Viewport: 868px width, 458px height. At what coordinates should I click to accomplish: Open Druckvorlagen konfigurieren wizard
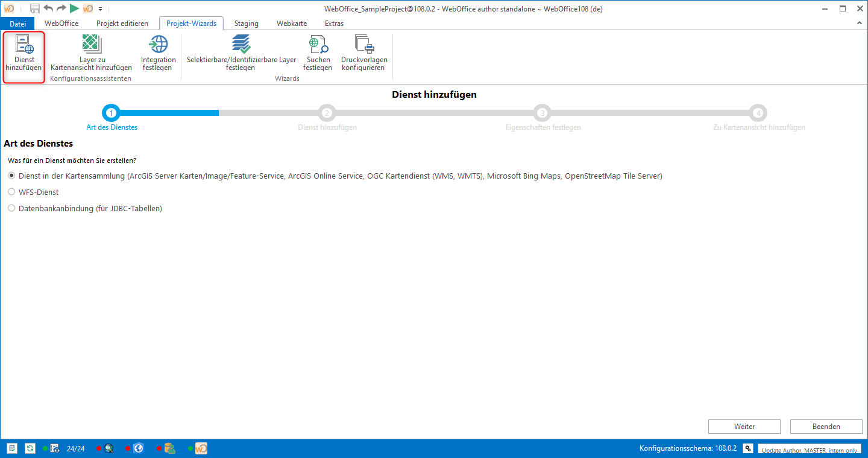click(364, 53)
